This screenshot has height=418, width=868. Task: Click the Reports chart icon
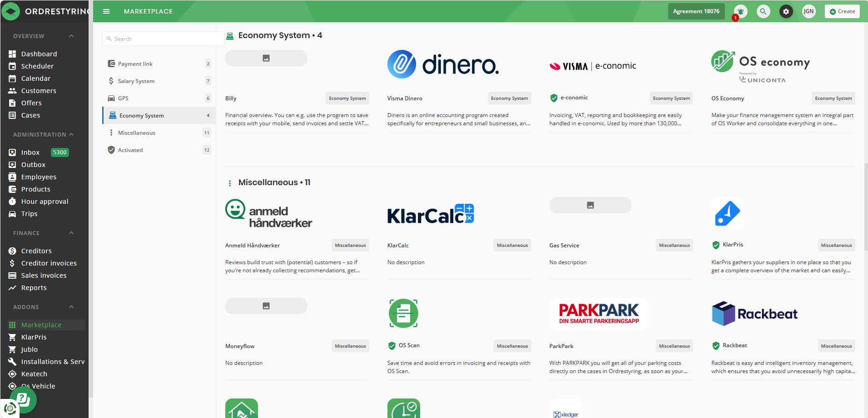(x=12, y=288)
